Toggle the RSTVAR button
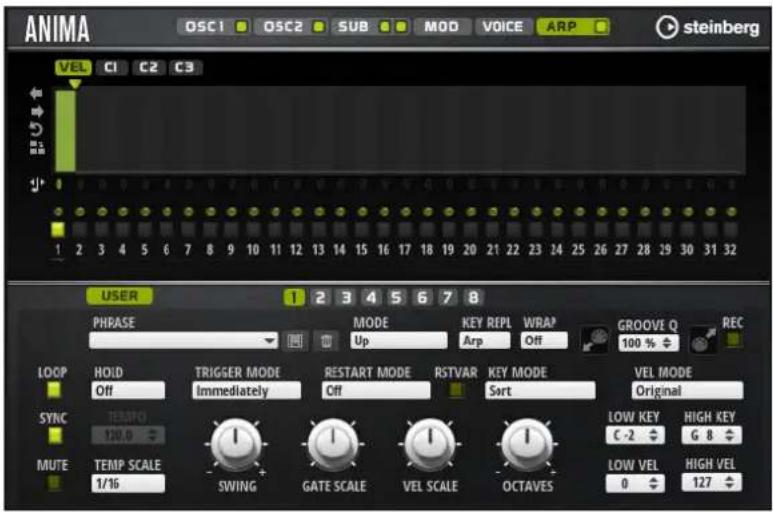Viewport: 773px width, 512px height. [x=456, y=390]
